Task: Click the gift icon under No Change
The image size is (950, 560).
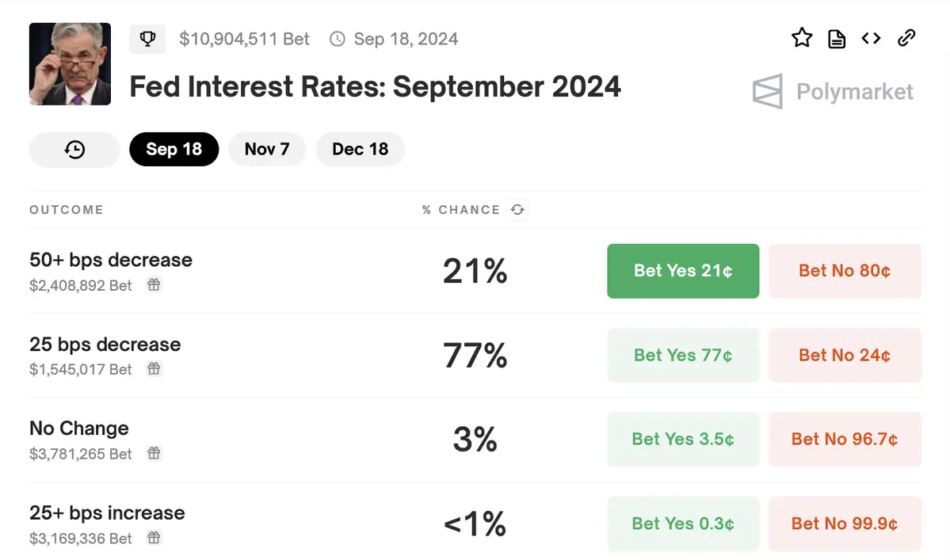Action: coord(154,454)
